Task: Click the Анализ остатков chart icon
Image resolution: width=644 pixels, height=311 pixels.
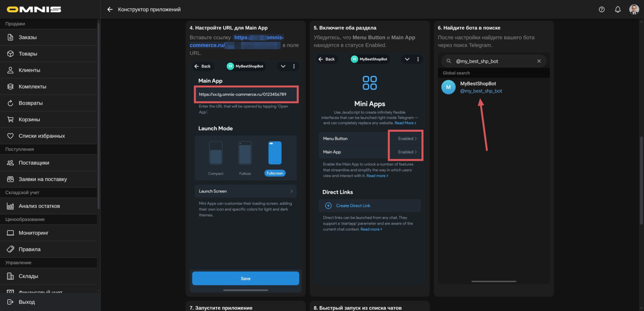Action: (10, 206)
